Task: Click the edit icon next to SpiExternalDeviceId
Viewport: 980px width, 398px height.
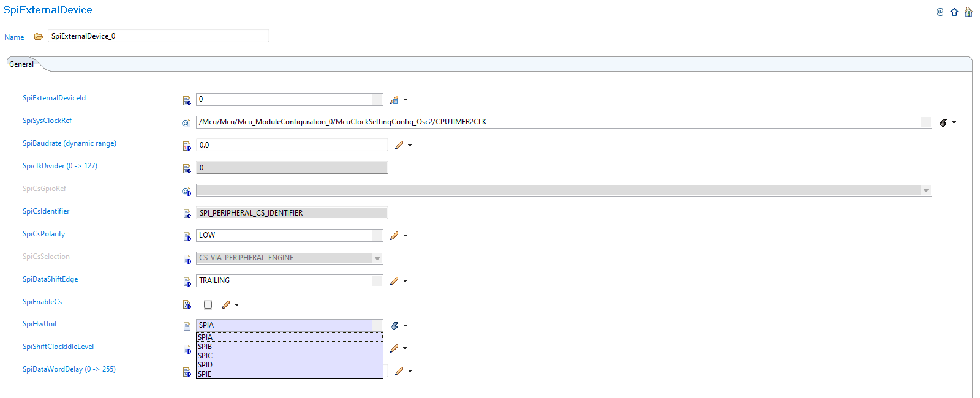Action: coord(394,100)
